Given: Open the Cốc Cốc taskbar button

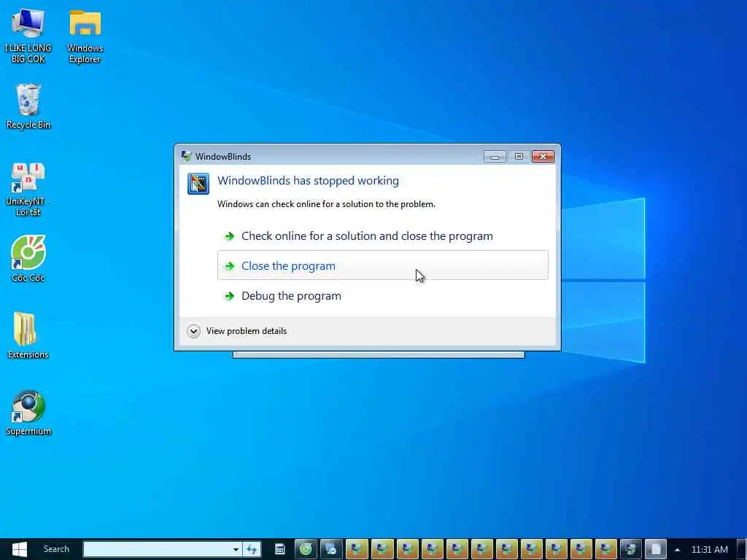Looking at the screenshot, I should [306, 549].
